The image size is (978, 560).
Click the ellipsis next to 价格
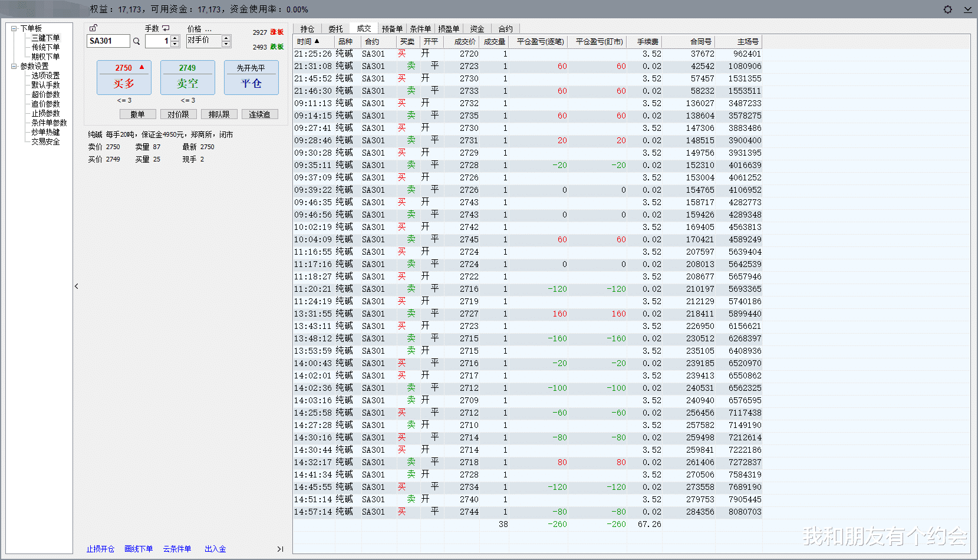coord(208,29)
